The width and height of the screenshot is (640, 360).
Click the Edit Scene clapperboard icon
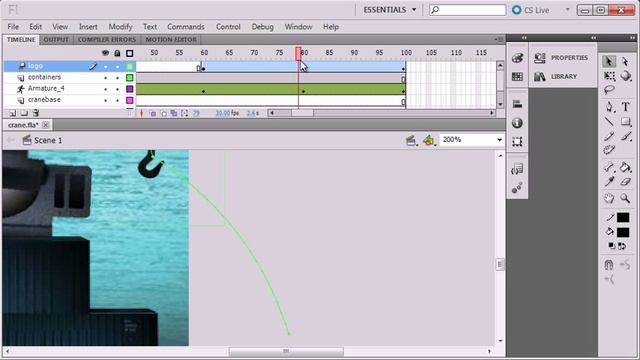(x=411, y=140)
